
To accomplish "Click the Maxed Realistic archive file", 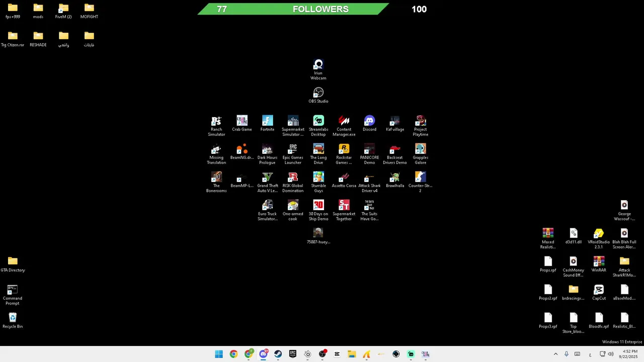I will click(x=548, y=238).
